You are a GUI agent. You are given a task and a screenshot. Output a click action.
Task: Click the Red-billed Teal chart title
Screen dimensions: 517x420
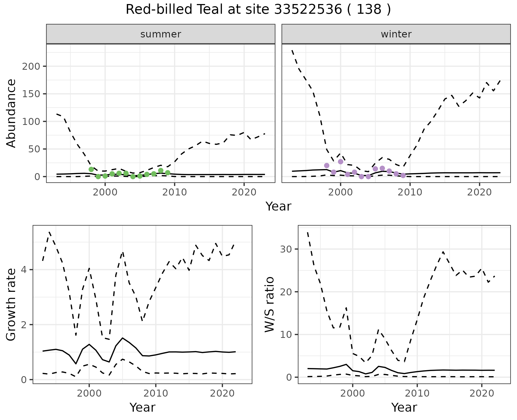click(258, 10)
